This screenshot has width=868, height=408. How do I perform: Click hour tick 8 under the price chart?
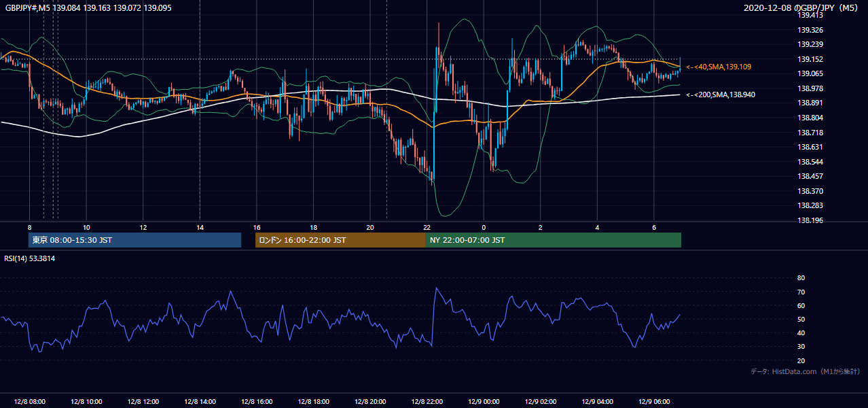point(29,227)
